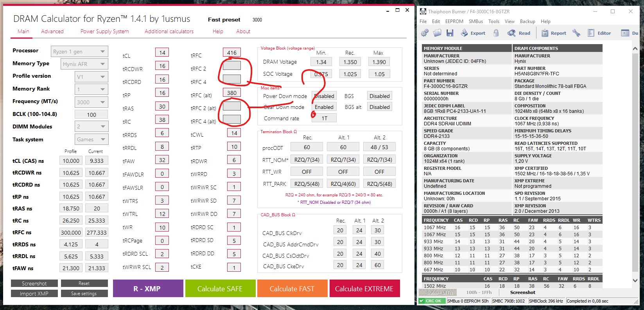Click the Export toolbar button
Screen dimensions: 644x310
pos(473,33)
